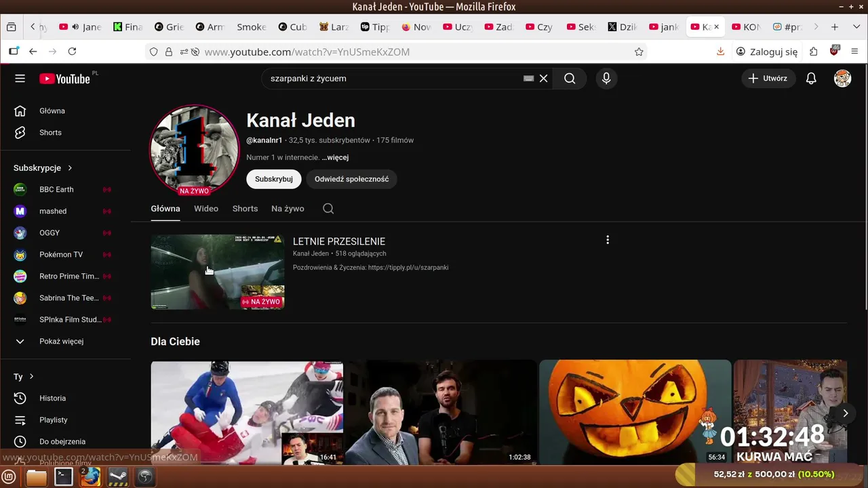Open the mashed subscription
Image resolution: width=868 pixels, height=488 pixels.
tap(53, 211)
